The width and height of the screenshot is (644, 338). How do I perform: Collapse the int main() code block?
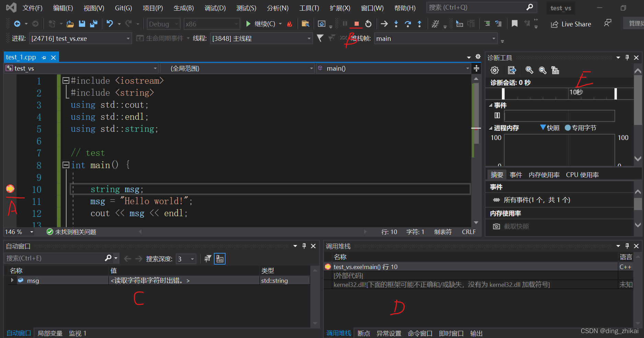pyautogui.click(x=66, y=165)
